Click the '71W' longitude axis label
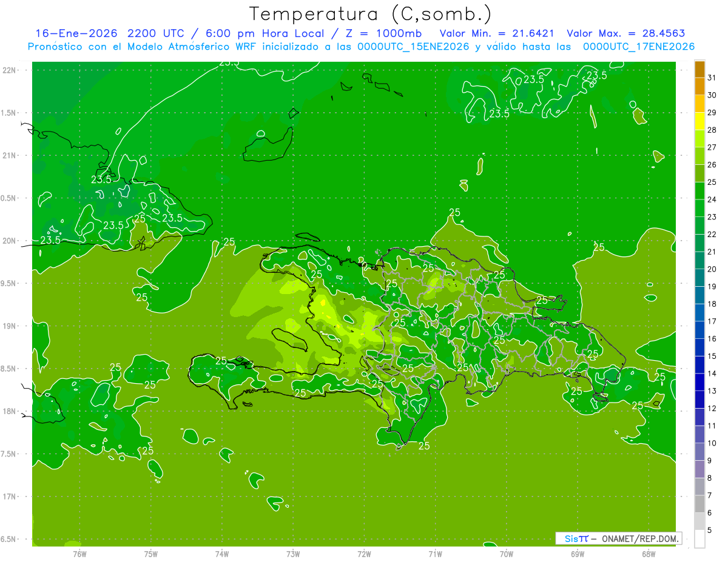 coord(435,554)
